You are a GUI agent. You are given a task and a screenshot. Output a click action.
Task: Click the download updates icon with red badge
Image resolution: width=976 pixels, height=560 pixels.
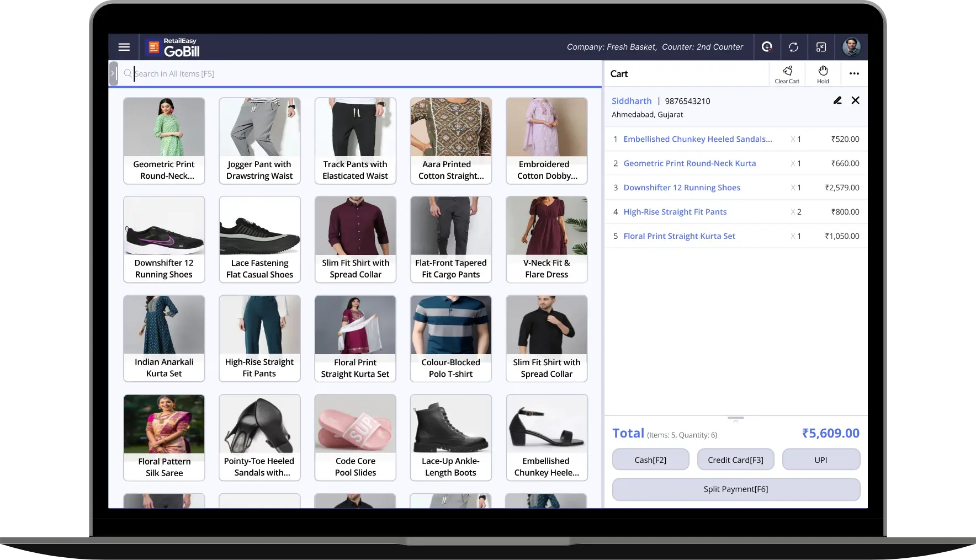[x=766, y=47]
